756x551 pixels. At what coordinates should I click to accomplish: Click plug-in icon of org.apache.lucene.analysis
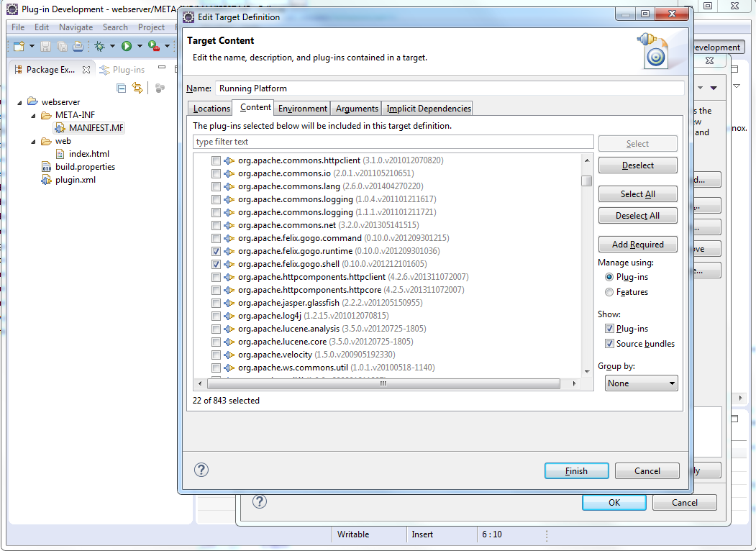[x=229, y=329]
